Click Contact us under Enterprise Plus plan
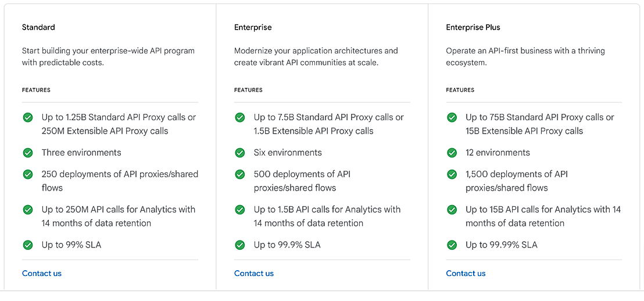Image resolution: width=644 pixels, height=301 pixels. tap(466, 274)
